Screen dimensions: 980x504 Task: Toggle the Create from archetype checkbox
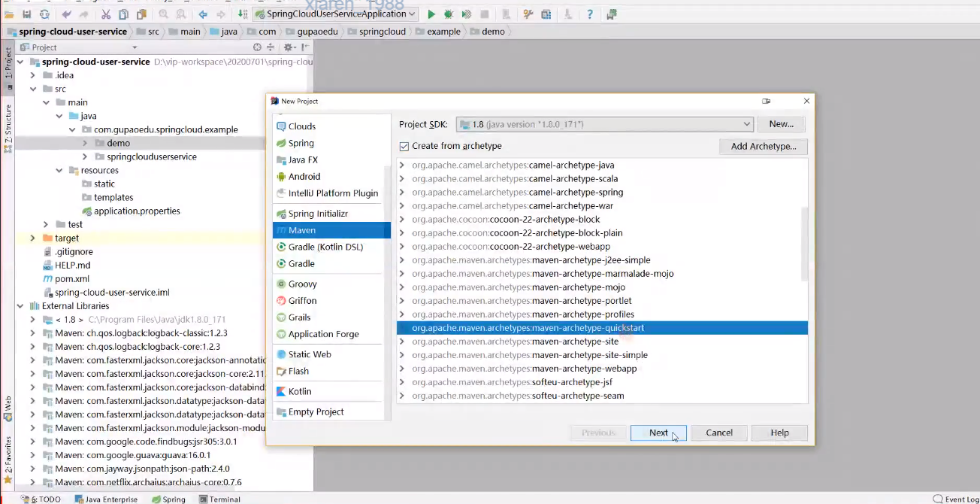(404, 146)
